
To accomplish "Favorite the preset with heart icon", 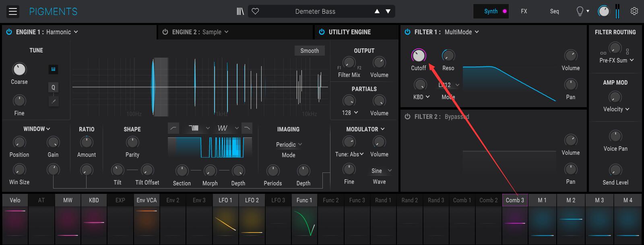I will point(255,11).
